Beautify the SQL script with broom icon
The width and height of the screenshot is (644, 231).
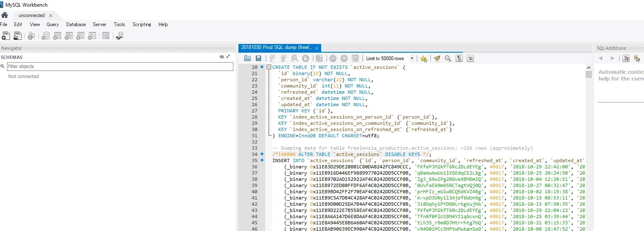[437, 58]
